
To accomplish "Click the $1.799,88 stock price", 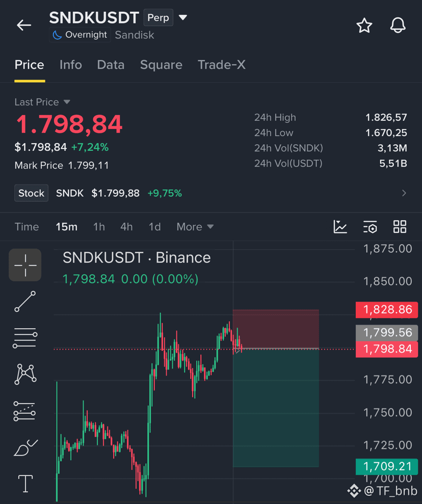I will 115,193.
